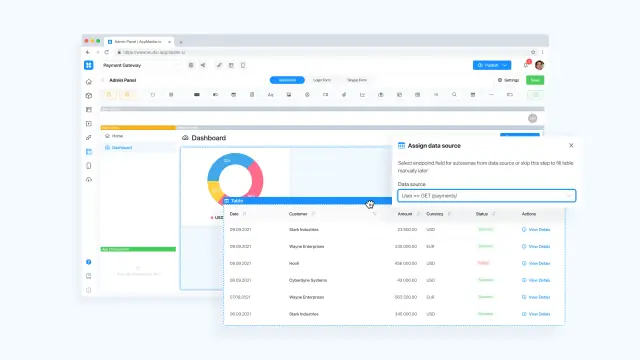Switch to the Login Form tab
The image size is (640, 360).
tap(322, 80)
